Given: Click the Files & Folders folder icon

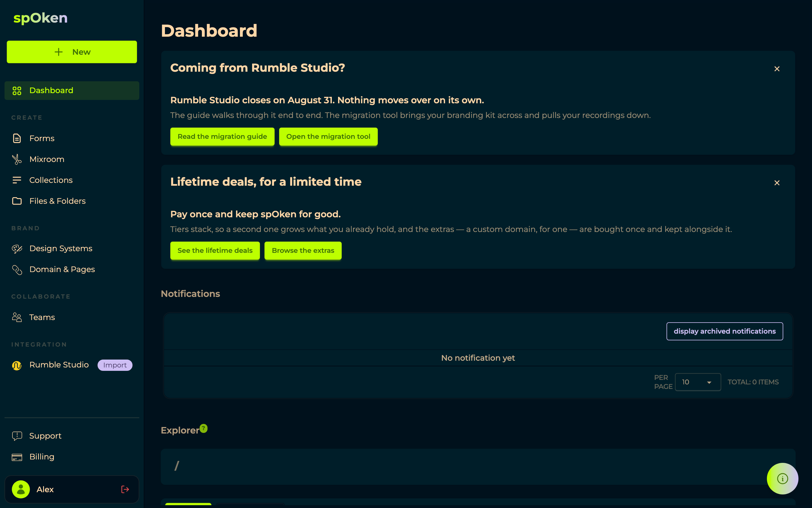Looking at the screenshot, I should [x=17, y=201].
